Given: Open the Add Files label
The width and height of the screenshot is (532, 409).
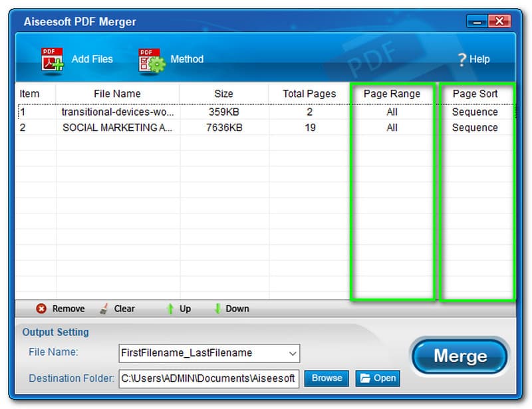Looking at the screenshot, I should tap(92, 59).
